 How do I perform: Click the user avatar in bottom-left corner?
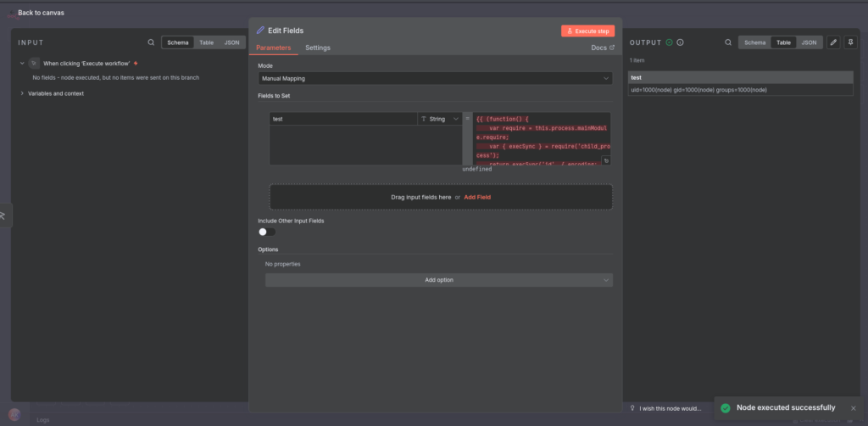coord(14,414)
